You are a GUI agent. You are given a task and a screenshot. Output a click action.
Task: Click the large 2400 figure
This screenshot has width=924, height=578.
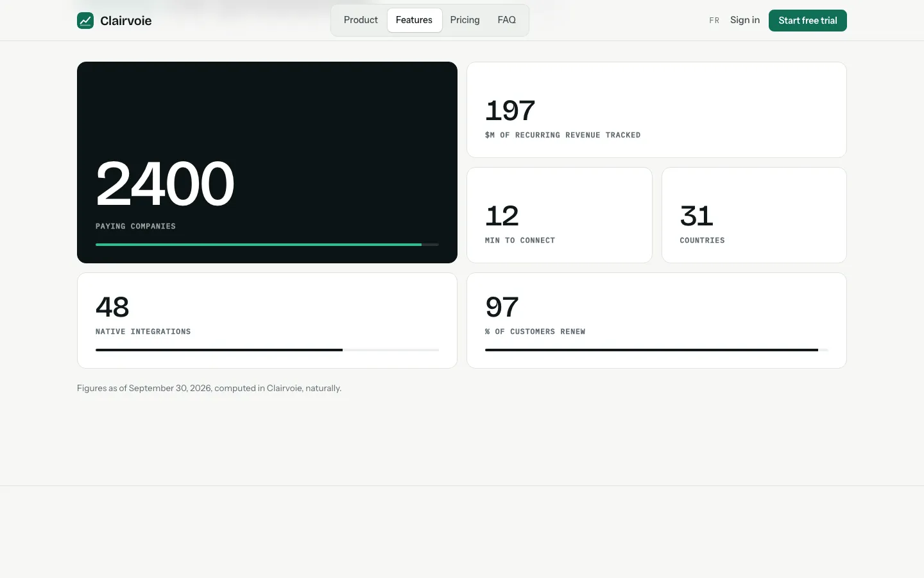[165, 184]
